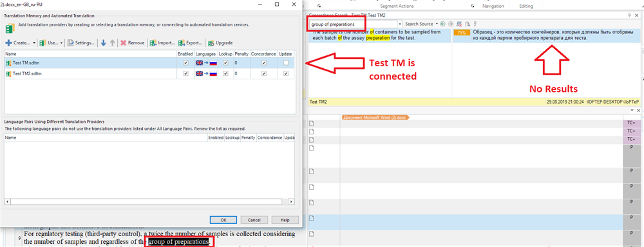Go to next concordance result arrow
644x247 pixels.
click(x=451, y=24)
